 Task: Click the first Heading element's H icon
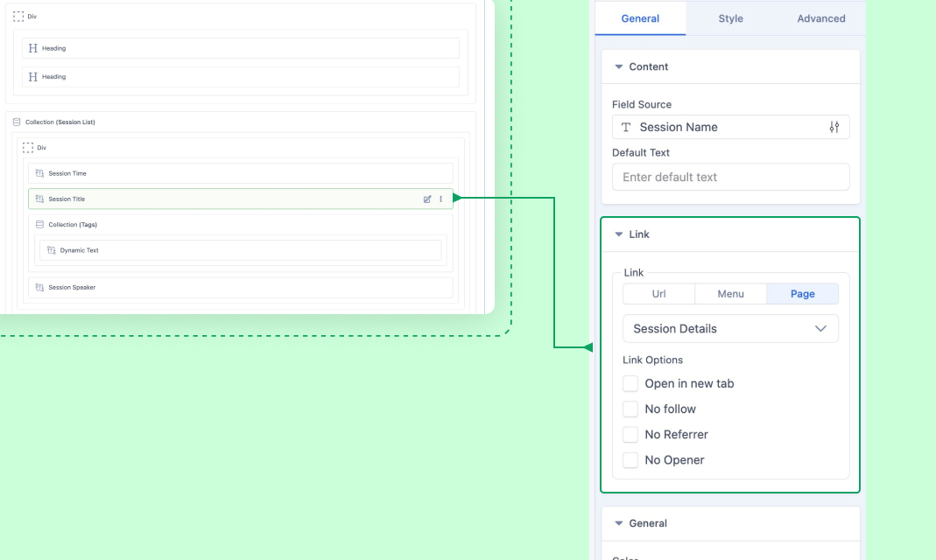33,48
